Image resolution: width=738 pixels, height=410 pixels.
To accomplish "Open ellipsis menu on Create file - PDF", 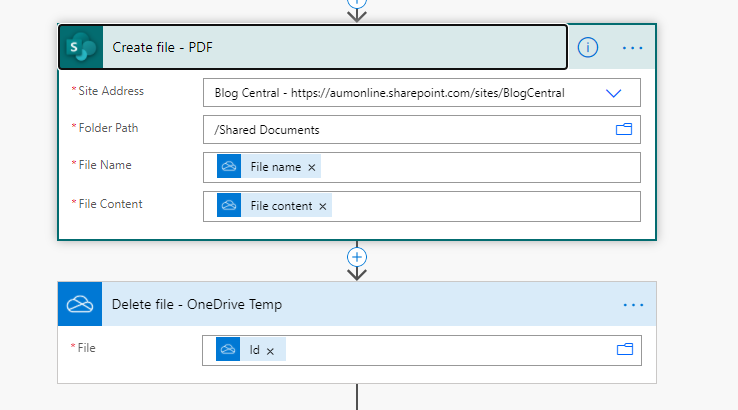I will [x=632, y=48].
